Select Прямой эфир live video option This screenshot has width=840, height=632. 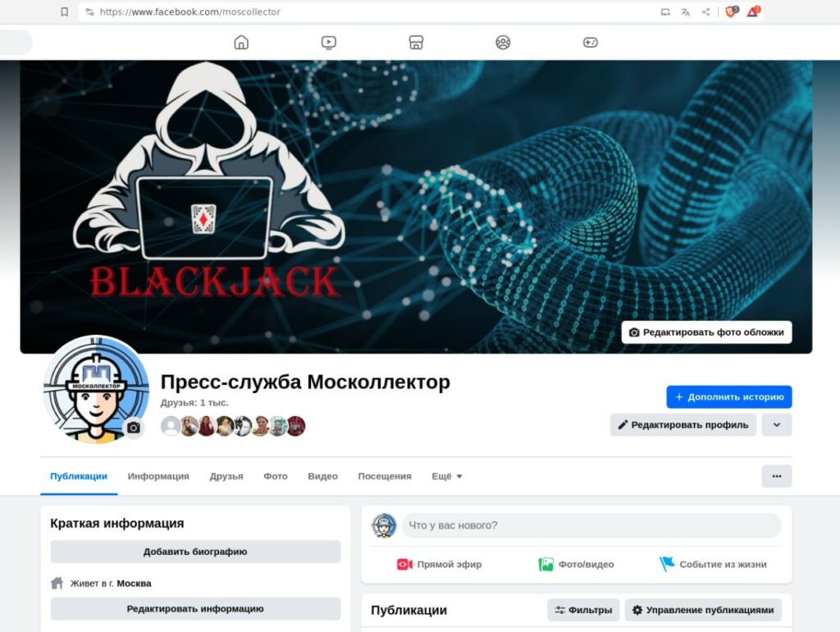pyautogui.click(x=440, y=564)
